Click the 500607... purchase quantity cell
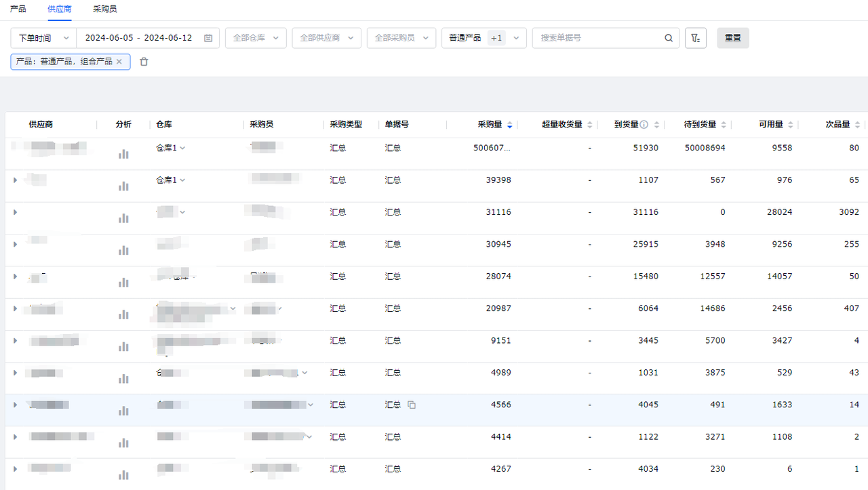Screen dimensions: 868x490 (x=492, y=148)
